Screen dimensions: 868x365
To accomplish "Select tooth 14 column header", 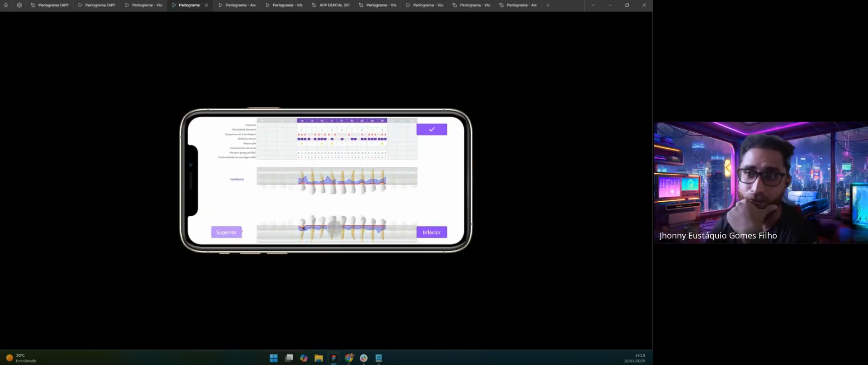I will (x=302, y=121).
